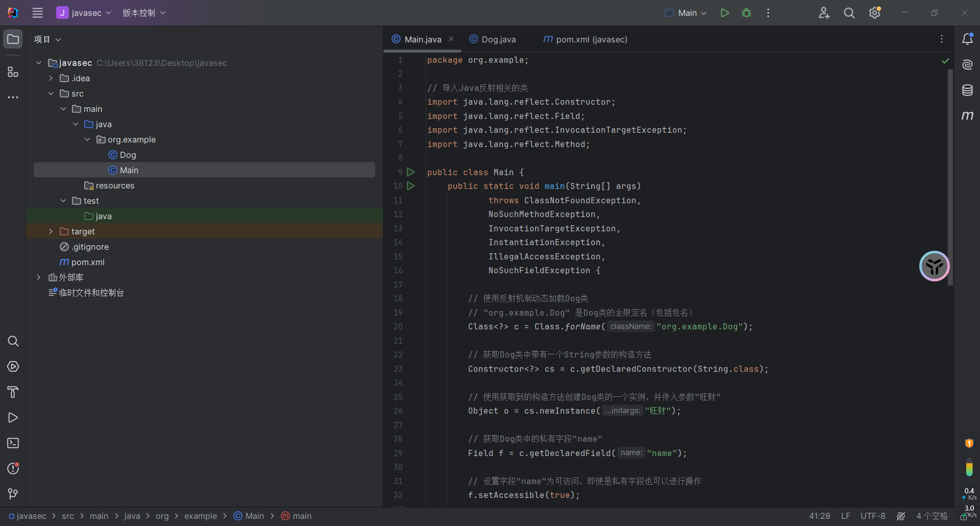The image size is (980, 526).
Task: Toggle the read-only status icon beside UTF-8
Action: click(901, 516)
